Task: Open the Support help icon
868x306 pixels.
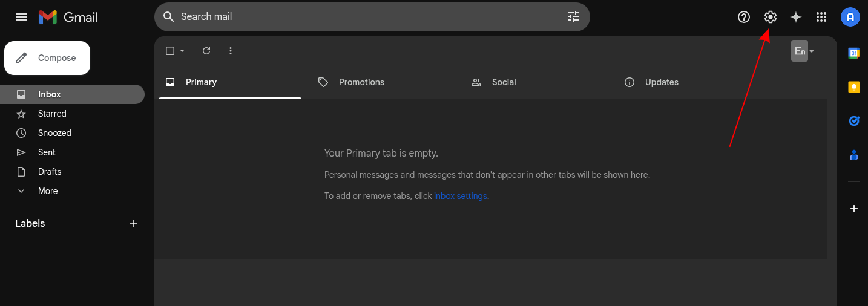Action: (744, 17)
